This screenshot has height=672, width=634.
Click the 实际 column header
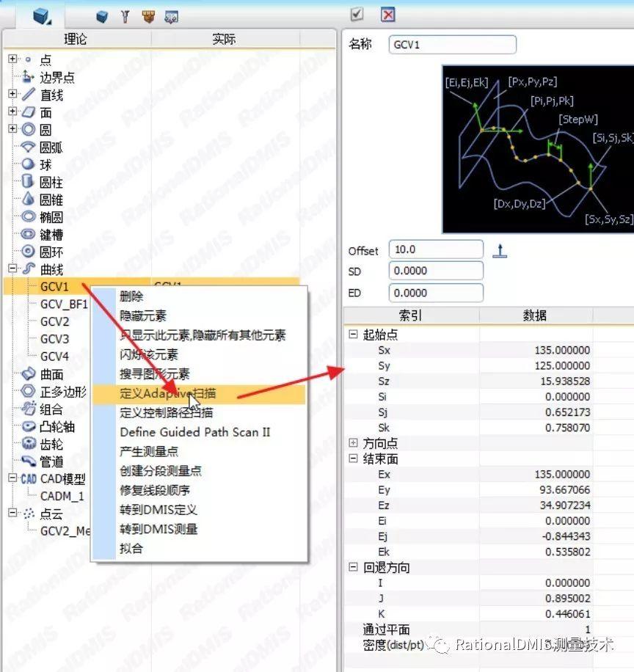tap(224, 40)
